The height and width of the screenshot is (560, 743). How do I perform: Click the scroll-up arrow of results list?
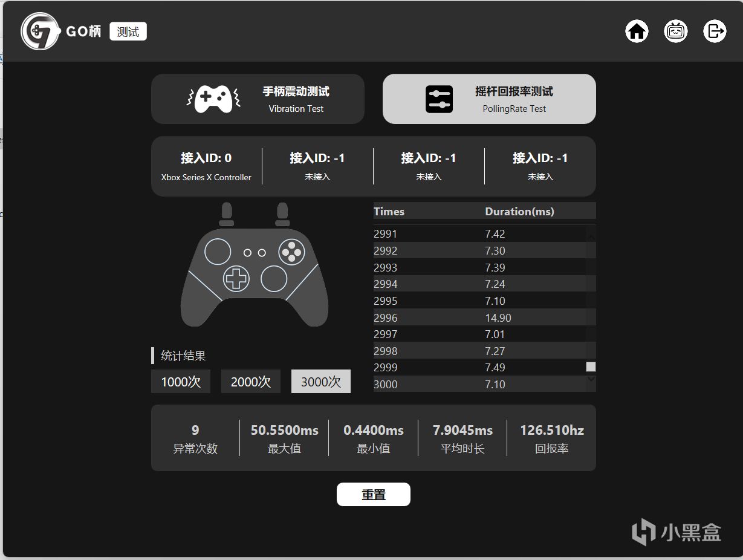[591, 236]
